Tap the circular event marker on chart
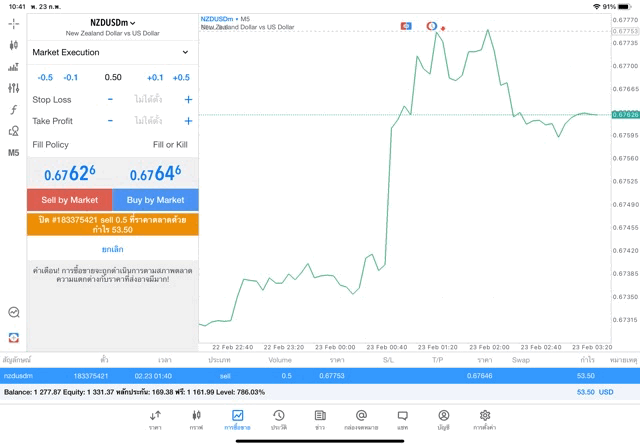The image size is (640, 447). (431, 26)
